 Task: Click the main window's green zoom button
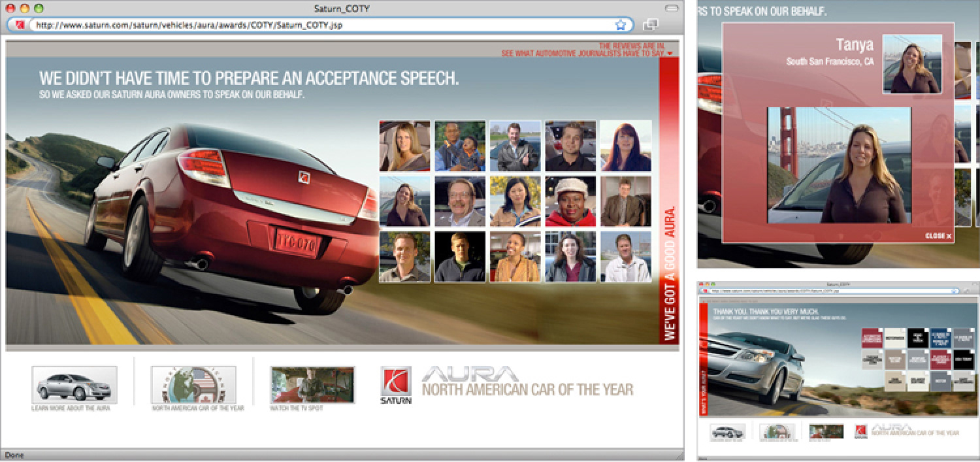click(39, 8)
